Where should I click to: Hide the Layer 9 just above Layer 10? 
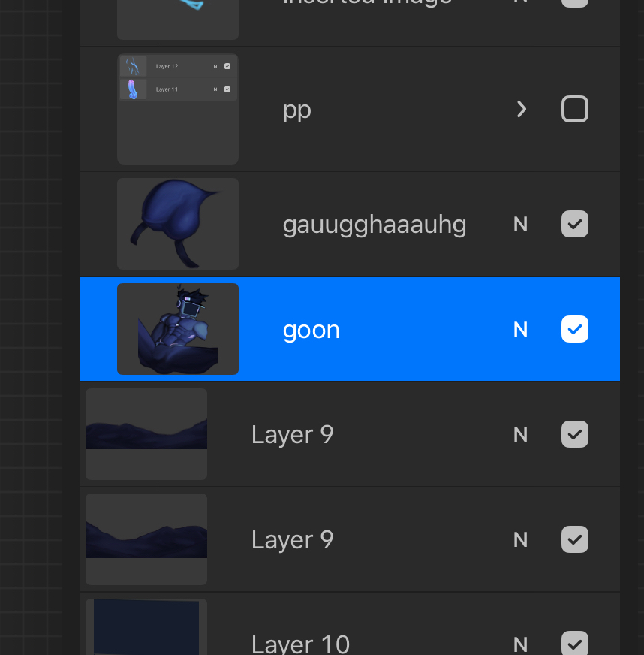574,539
